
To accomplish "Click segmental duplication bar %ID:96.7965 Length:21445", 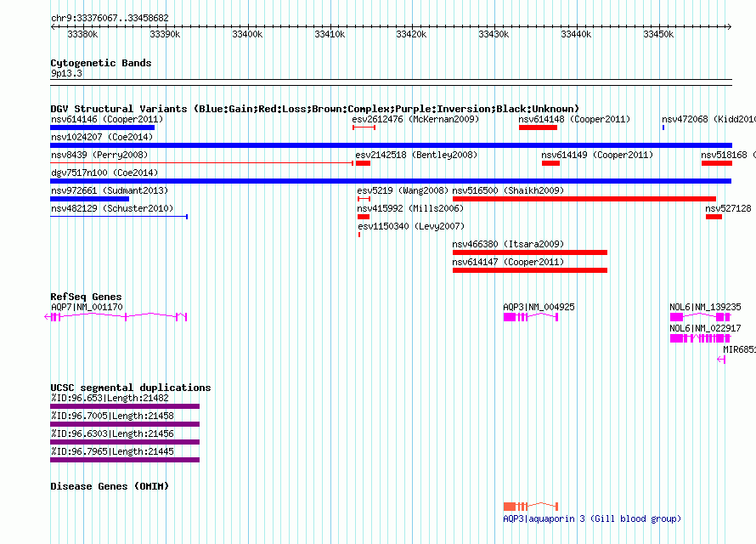I will coord(125,460).
